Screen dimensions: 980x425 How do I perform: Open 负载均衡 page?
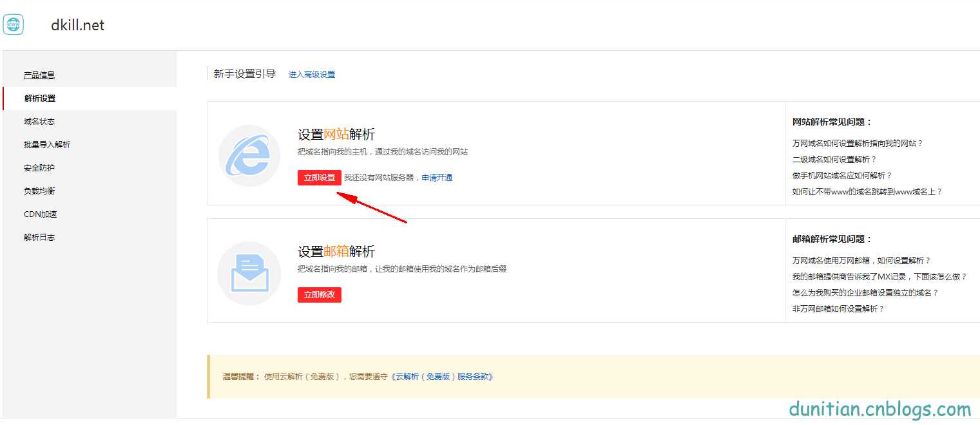point(39,191)
